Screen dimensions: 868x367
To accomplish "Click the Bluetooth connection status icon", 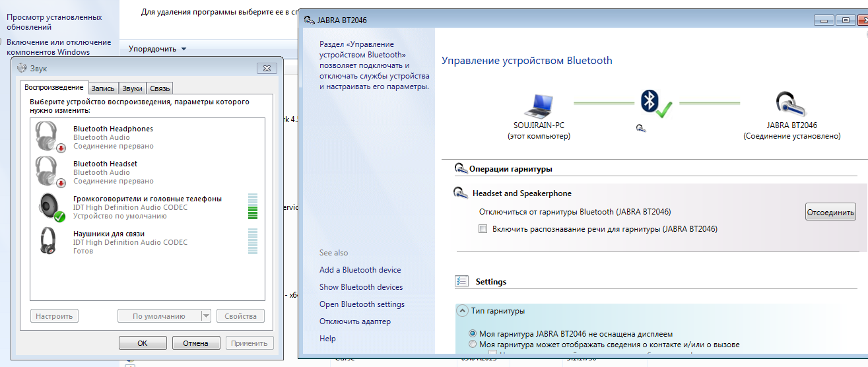I will coord(655,104).
